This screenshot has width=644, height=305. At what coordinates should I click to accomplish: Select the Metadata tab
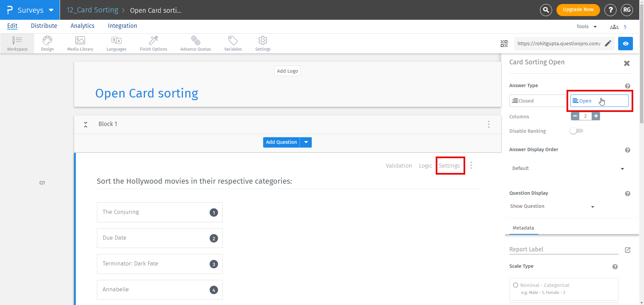(x=523, y=228)
